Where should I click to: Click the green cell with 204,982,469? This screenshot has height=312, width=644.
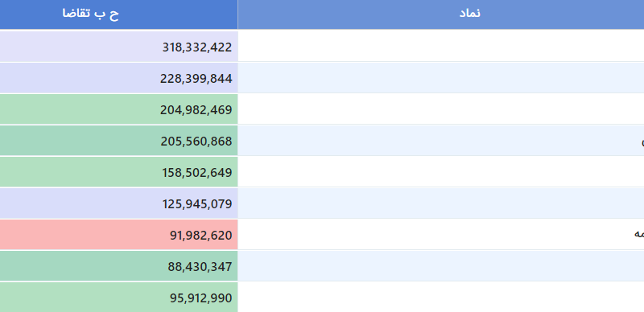pyautogui.click(x=118, y=109)
